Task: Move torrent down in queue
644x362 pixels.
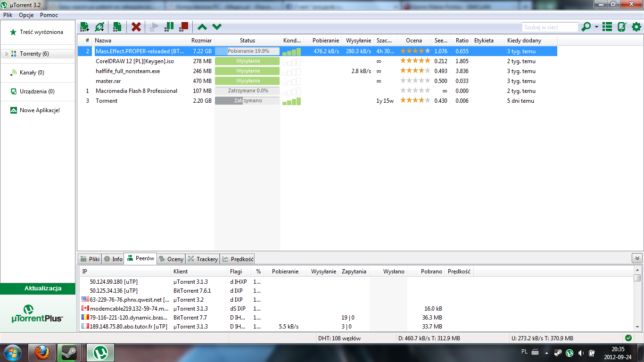Action: pos(217,27)
